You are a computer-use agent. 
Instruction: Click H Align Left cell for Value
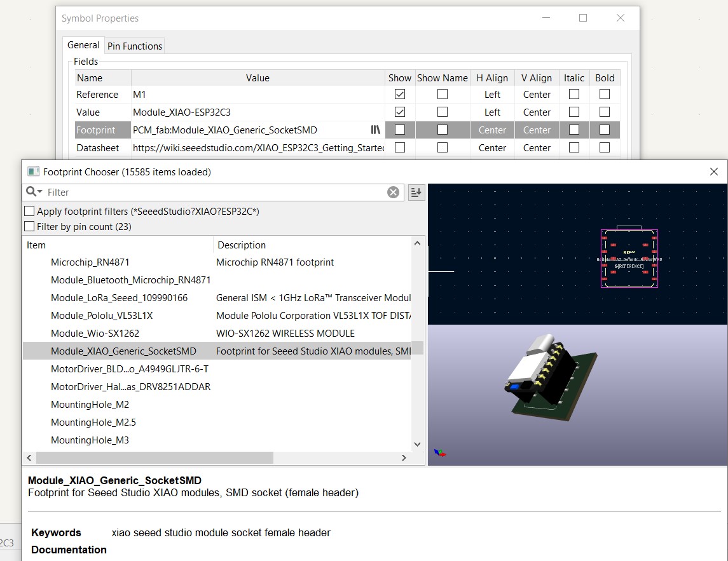[492, 112]
